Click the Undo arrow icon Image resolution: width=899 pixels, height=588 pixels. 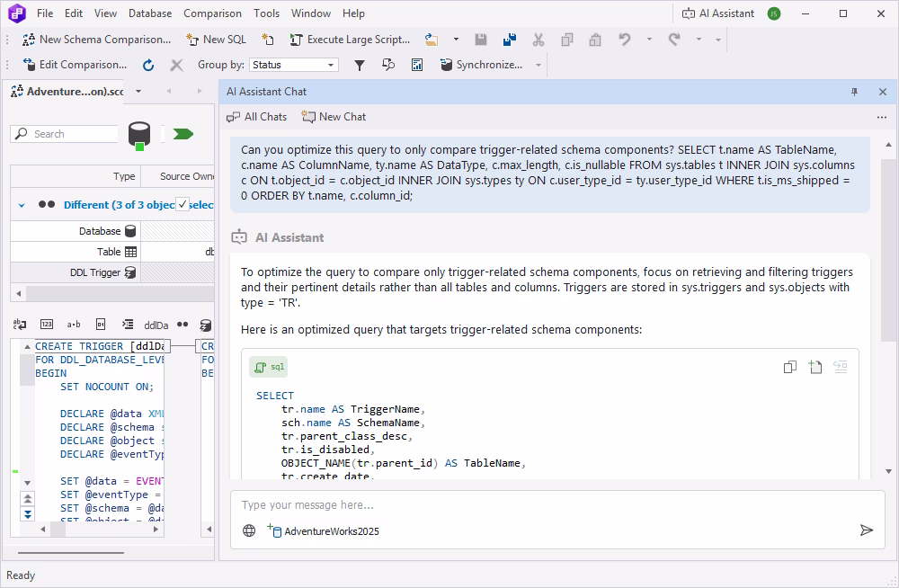tap(625, 40)
